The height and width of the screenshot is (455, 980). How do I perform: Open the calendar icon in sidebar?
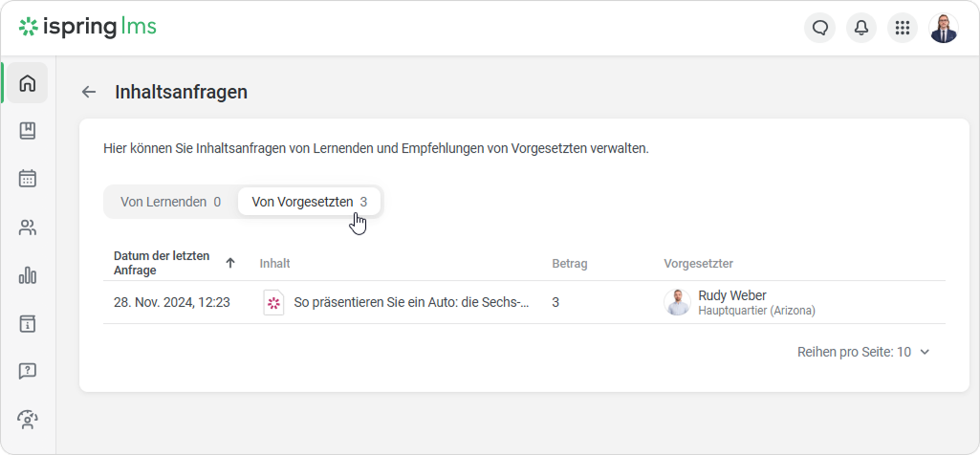[x=27, y=179]
